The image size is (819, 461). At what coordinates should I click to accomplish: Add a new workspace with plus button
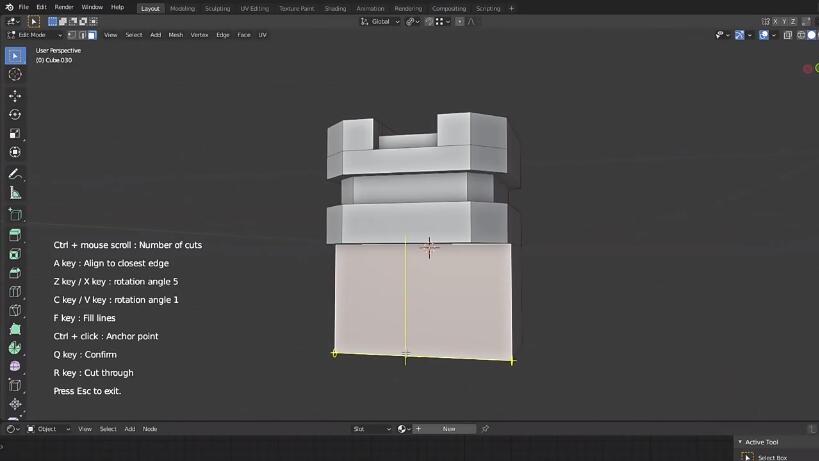pyautogui.click(x=511, y=8)
